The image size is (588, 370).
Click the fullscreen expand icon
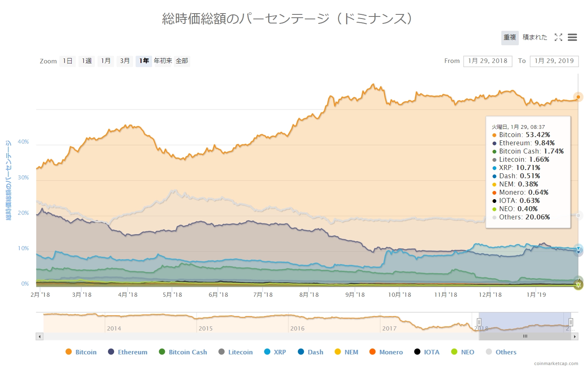click(x=558, y=37)
